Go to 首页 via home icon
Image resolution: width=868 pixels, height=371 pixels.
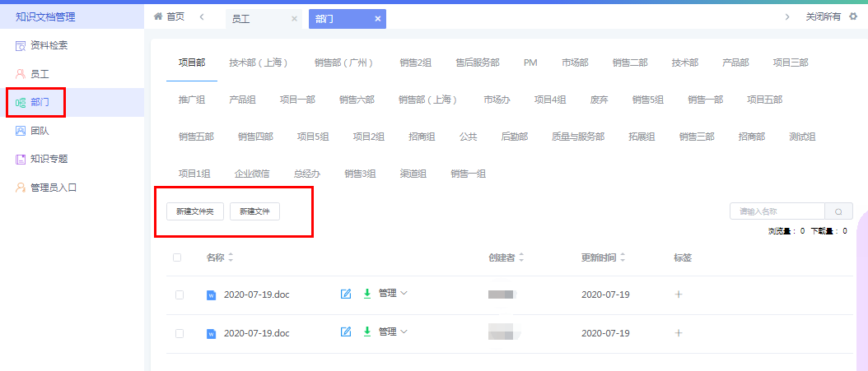pyautogui.click(x=159, y=17)
